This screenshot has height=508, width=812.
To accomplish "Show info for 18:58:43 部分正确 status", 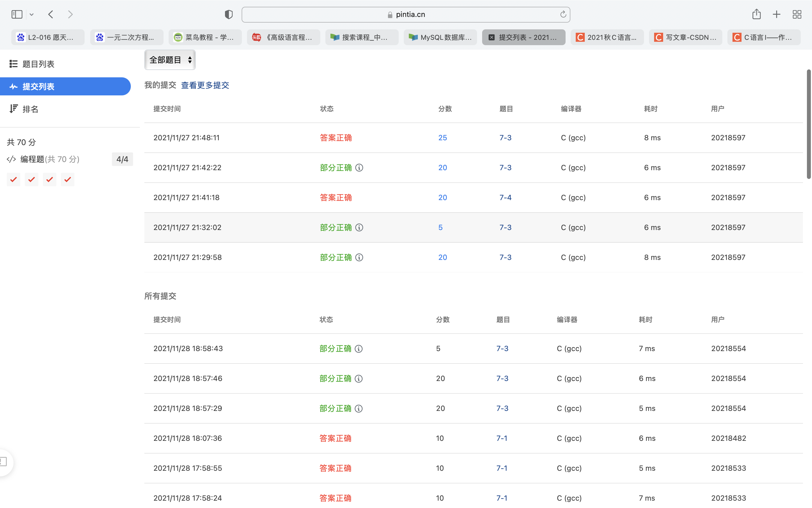I will [358, 349].
